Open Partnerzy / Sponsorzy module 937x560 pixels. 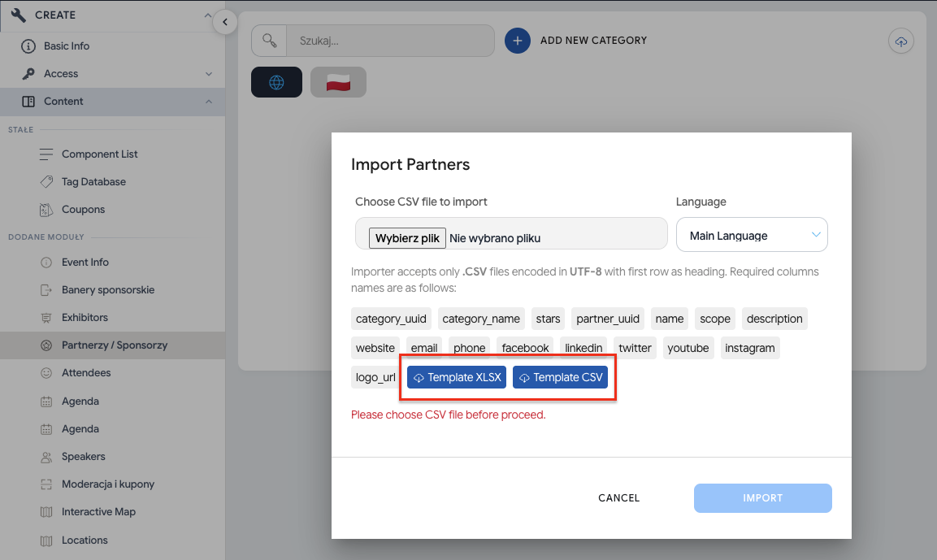(x=114, y=345)
